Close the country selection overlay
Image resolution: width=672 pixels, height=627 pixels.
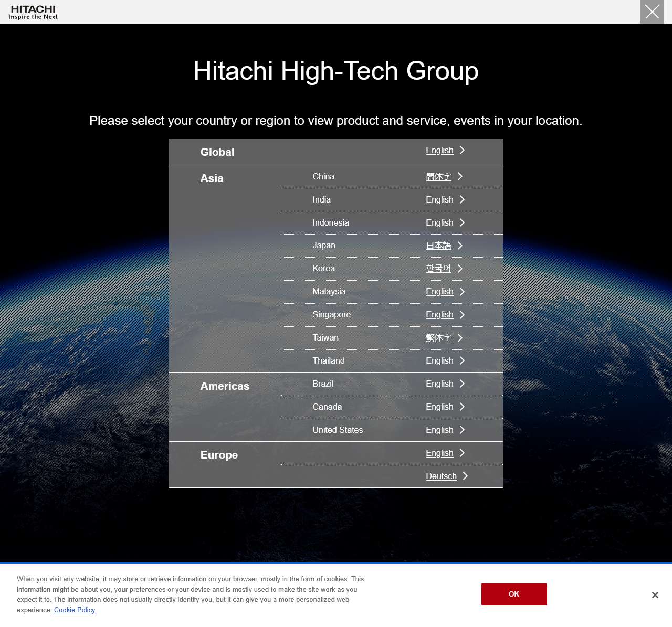click(652, 12)
